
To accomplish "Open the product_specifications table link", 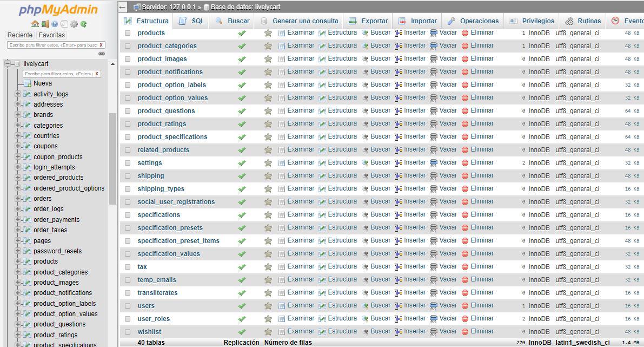I will click(x=172, y=137).
